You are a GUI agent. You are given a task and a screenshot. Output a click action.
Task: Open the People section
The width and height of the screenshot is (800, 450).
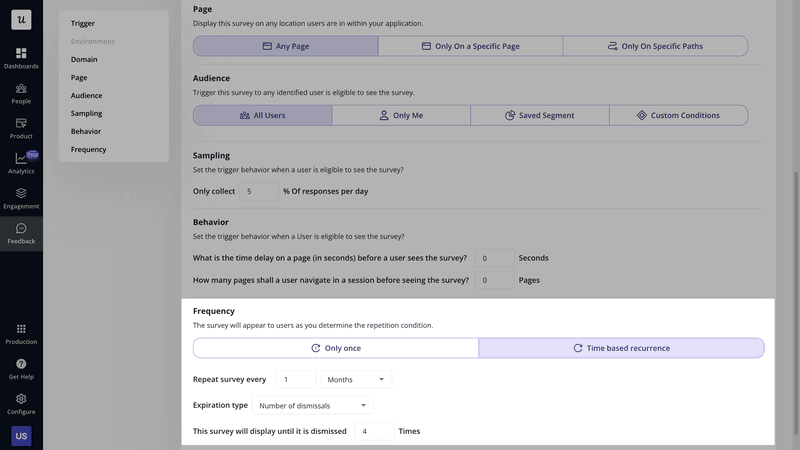point(21,93)
